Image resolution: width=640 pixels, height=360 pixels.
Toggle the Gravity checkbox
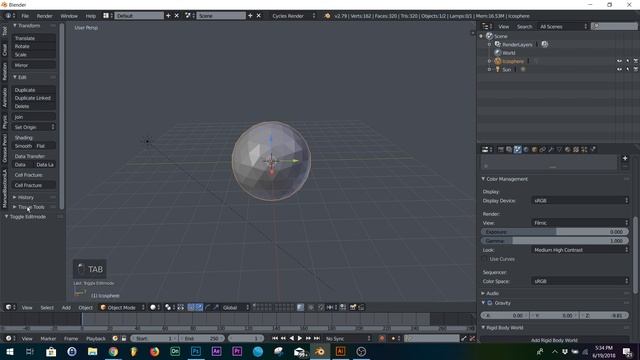(x=490, y=303)
